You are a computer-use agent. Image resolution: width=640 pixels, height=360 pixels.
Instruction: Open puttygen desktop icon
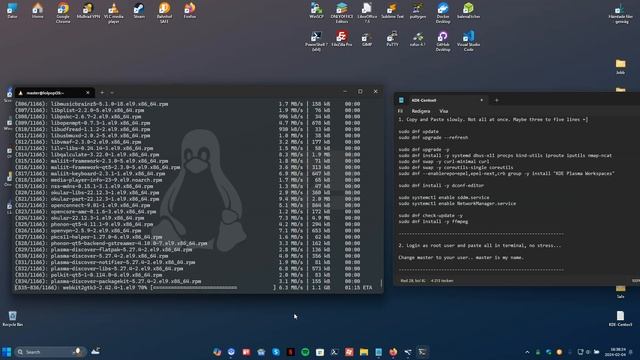point(418,11)
